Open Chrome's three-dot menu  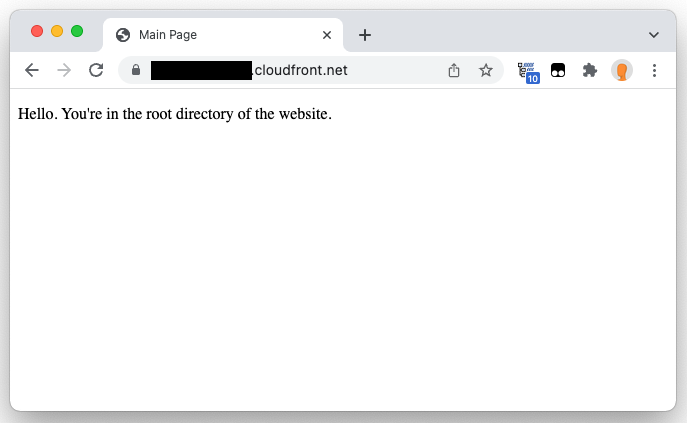654,70
